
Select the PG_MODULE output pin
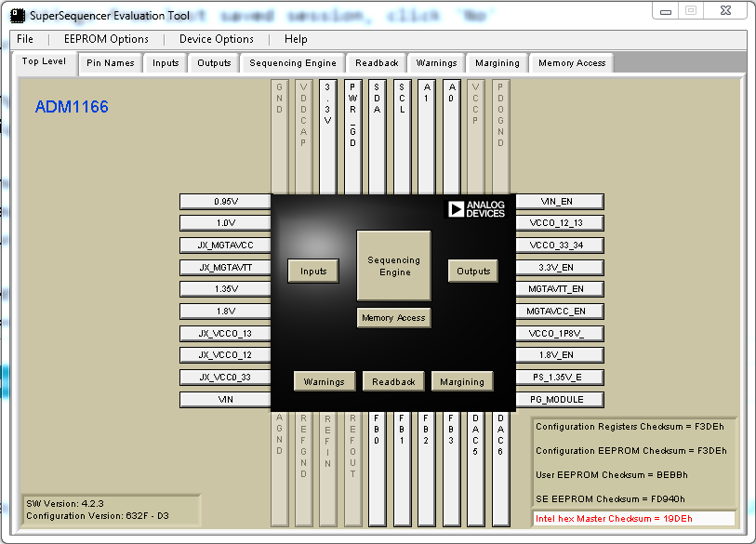559,399
